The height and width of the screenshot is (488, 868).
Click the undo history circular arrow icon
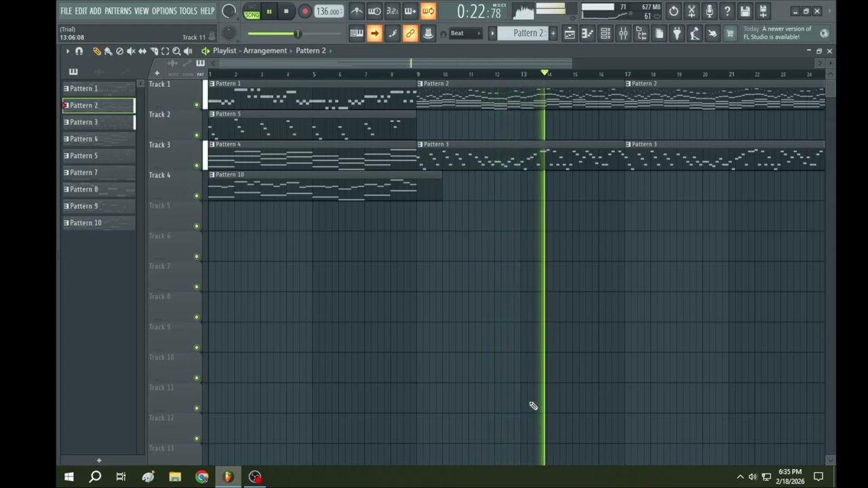pos(673,11)
